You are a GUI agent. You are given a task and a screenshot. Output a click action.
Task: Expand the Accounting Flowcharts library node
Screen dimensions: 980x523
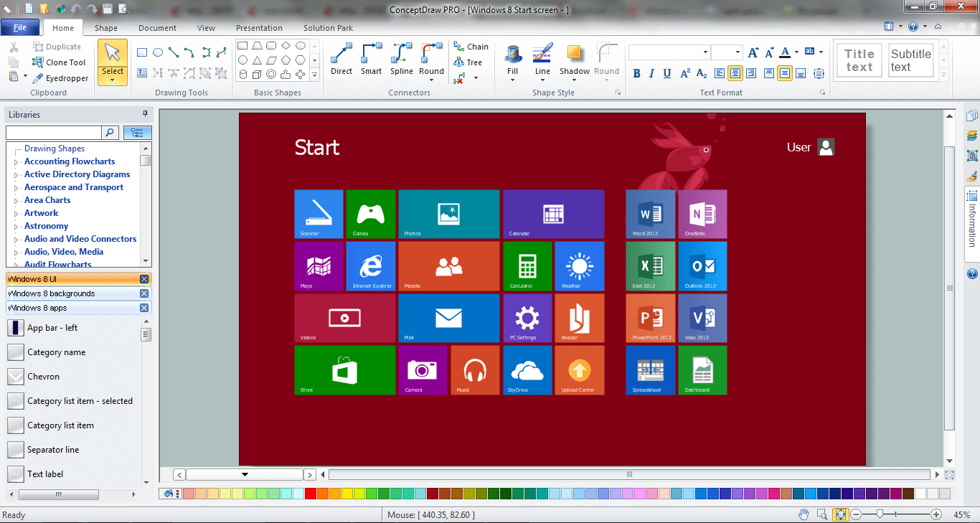click(x=16, y=162)
